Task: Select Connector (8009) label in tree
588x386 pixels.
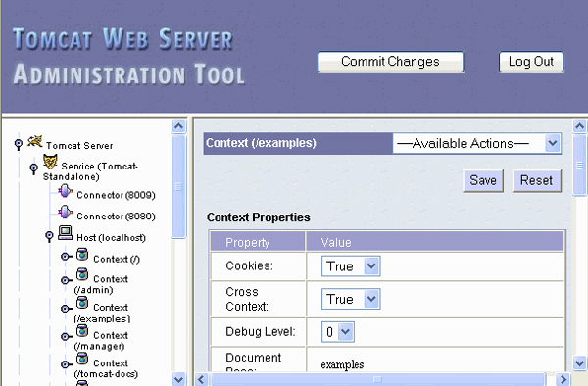Action: (x=116, y=195)
